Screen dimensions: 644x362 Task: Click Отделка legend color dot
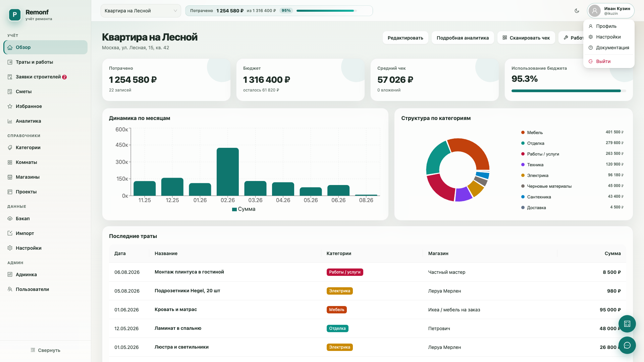523,143
